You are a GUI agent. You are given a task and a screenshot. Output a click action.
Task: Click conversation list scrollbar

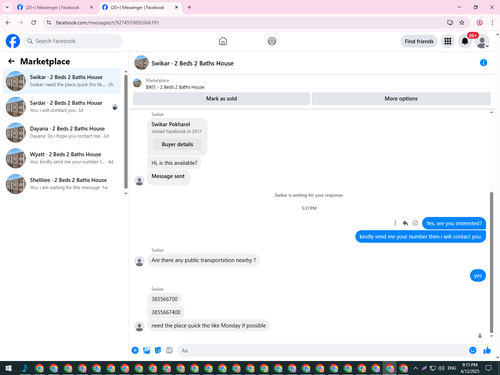[126, 132]
